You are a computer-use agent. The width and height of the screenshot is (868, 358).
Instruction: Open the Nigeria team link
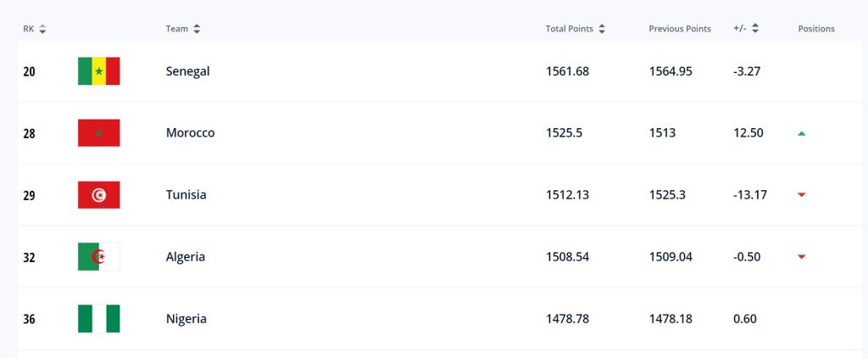click(x=186, y=319)
